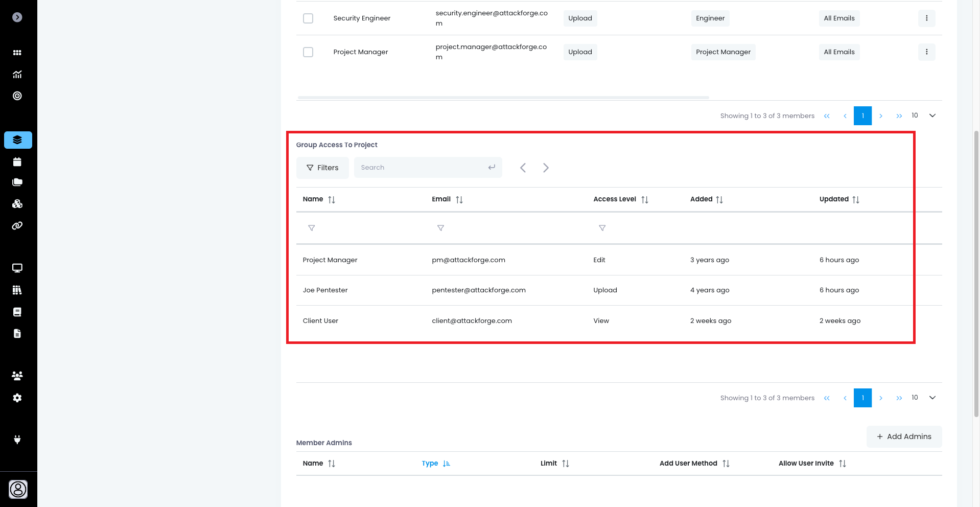Image resolution: width=980 pixels, height=507 pixels.
Task: Click the target icon in sidebar
Action: tap(17, 96)
